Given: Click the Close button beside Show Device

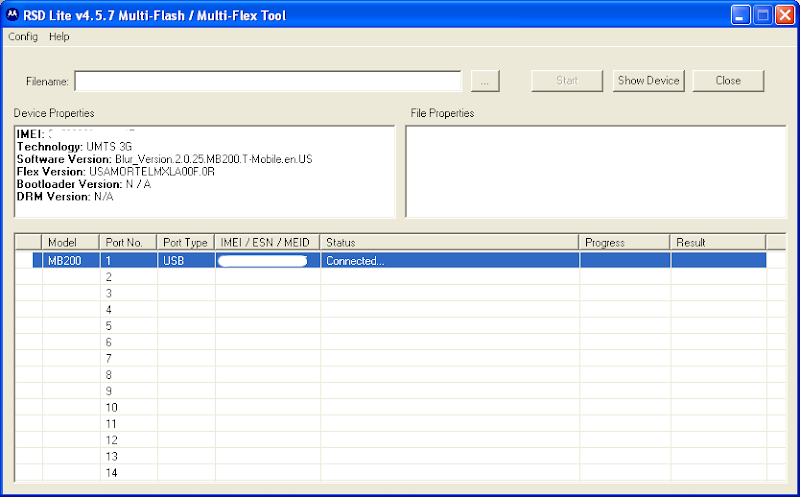Looking at the screenshot, I should pyautogui.click(x=728, y=81).
